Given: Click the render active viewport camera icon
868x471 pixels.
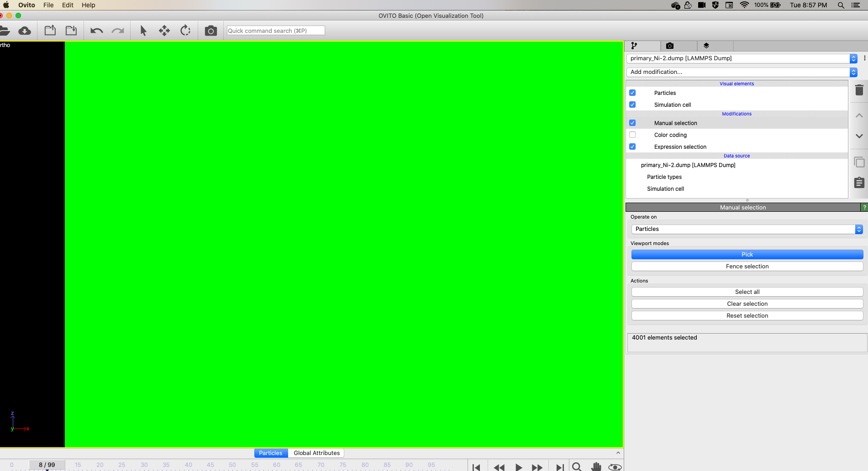Looking at the screenshot, I should 210,31.
